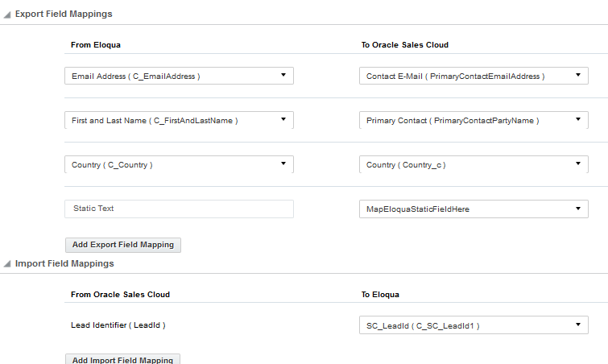
Task: Click the From Eloqua column header
Action: point(96,45)
